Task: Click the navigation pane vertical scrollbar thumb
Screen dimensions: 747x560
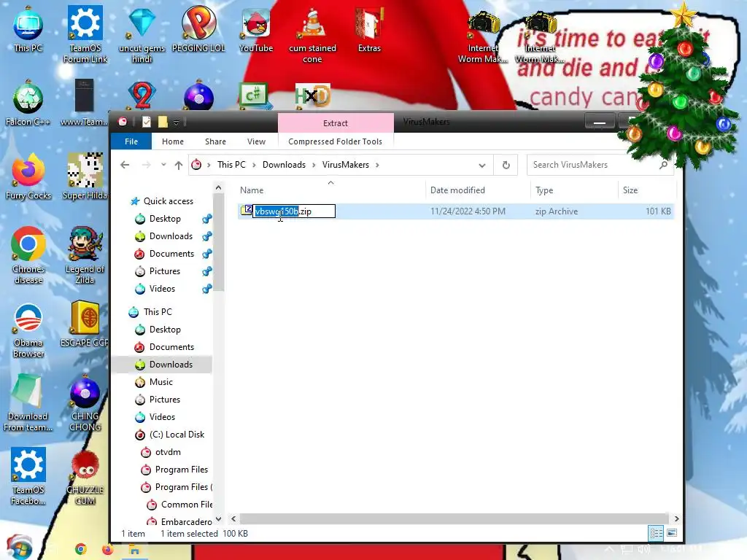Action: [218, 242]
